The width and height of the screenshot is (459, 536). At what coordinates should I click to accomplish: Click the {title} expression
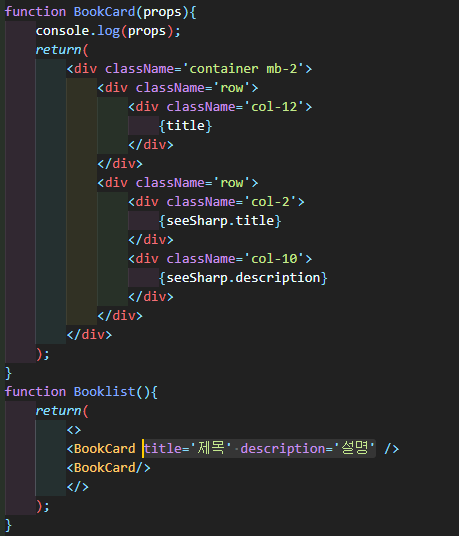pyautogui.click(x=186, y=125)
